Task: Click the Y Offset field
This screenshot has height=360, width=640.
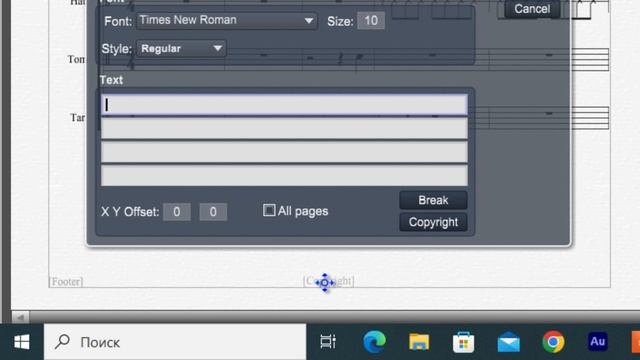Action: (x=213, y=212)
